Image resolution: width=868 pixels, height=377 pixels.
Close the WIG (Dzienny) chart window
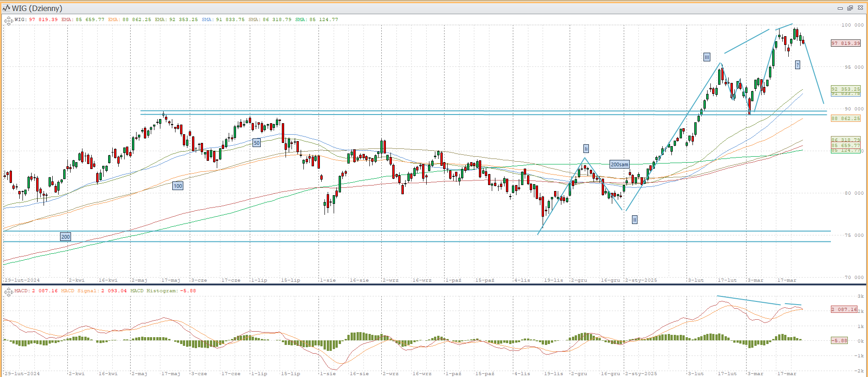[860, 8]
